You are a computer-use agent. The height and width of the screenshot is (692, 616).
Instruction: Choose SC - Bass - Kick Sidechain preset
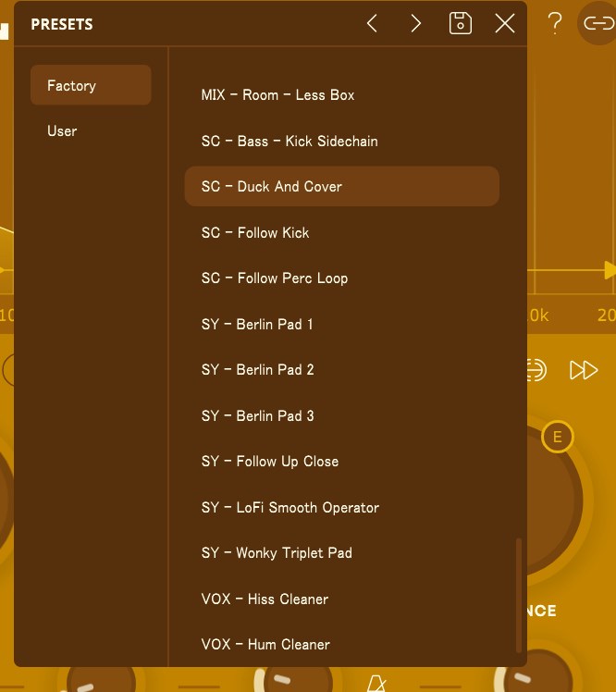pos(290,142)
